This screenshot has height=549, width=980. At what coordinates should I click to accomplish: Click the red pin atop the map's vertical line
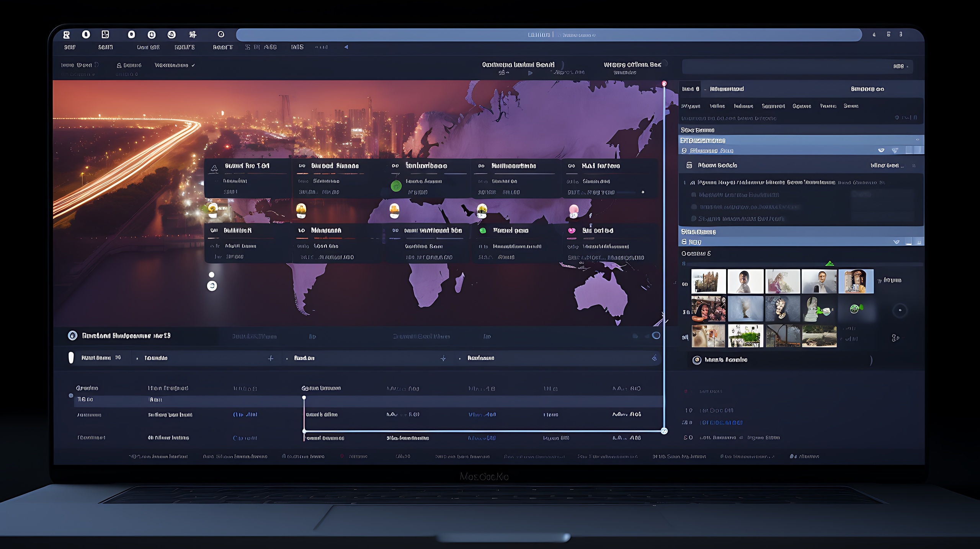pos(664,83)
